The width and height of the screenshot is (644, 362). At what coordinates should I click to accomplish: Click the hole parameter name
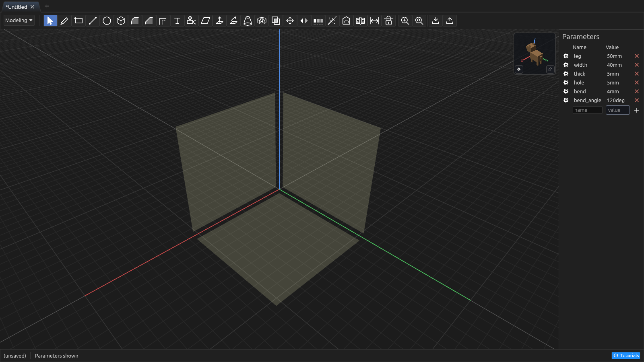click(x=579, y=83)
